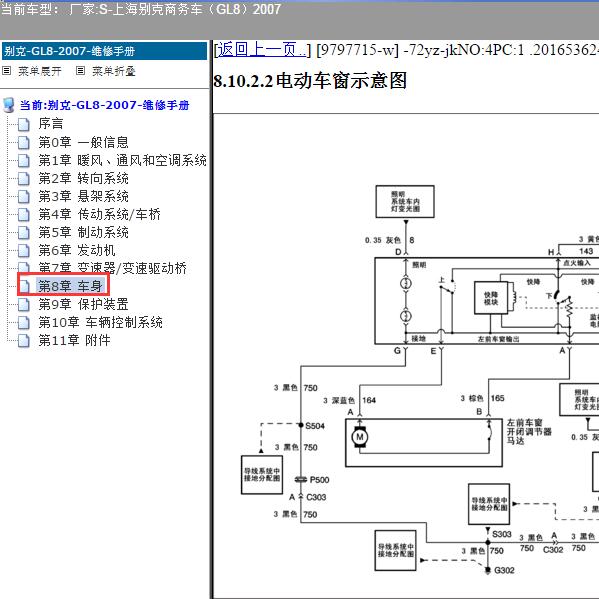Open 第2章 转向系统
The width and height of the screenshot is (599, 599).
[x=83, y=178]
